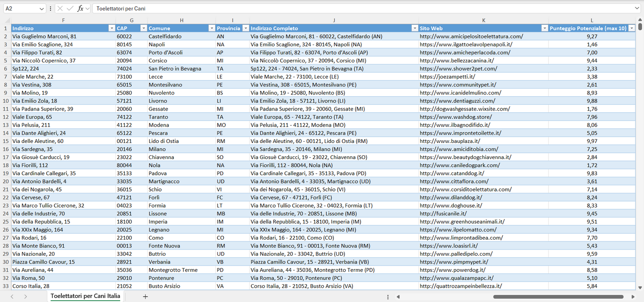The image size is (644, 302).
Task: Open the Sito Web filter dropdown
Action: [544, 29]
